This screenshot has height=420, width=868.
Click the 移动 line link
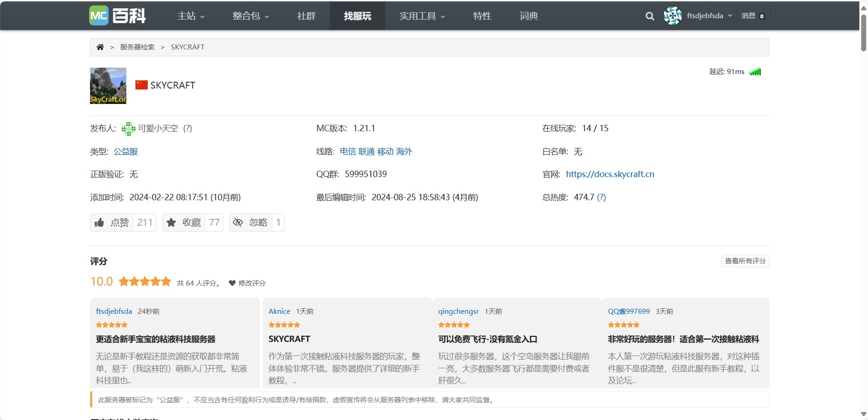(385, 152)
